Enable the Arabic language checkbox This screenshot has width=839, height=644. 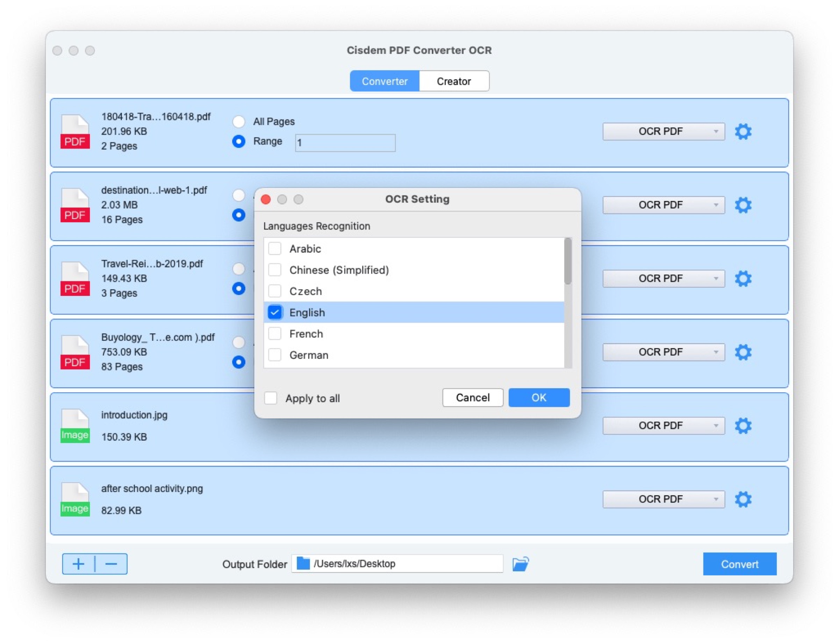click(x=274, y=248)
